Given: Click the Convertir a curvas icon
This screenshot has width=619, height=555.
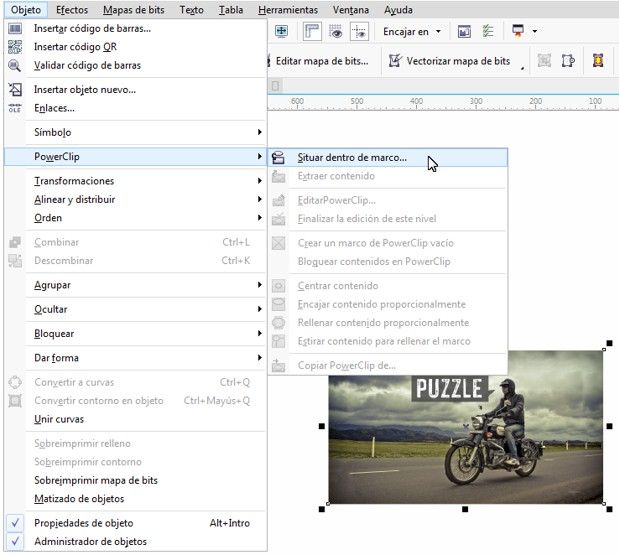Looking at the screenshot, I should (x=15, y=382).
